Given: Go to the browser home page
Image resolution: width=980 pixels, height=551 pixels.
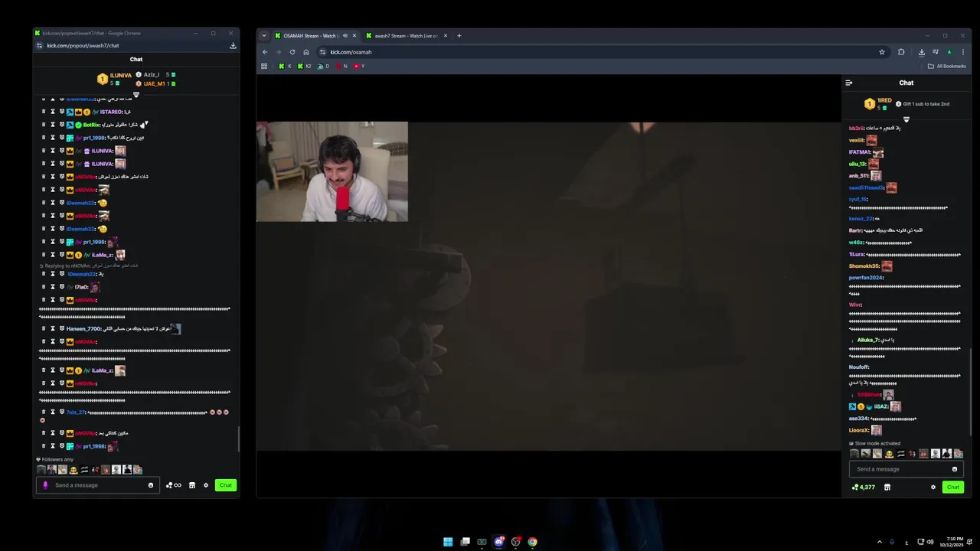Looking at the screenshot, I should pyautogui.click(x=306, y=52).
